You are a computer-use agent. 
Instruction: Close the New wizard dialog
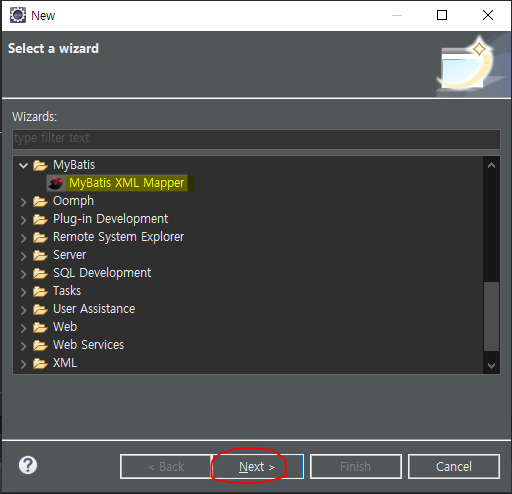click(488, 15)
